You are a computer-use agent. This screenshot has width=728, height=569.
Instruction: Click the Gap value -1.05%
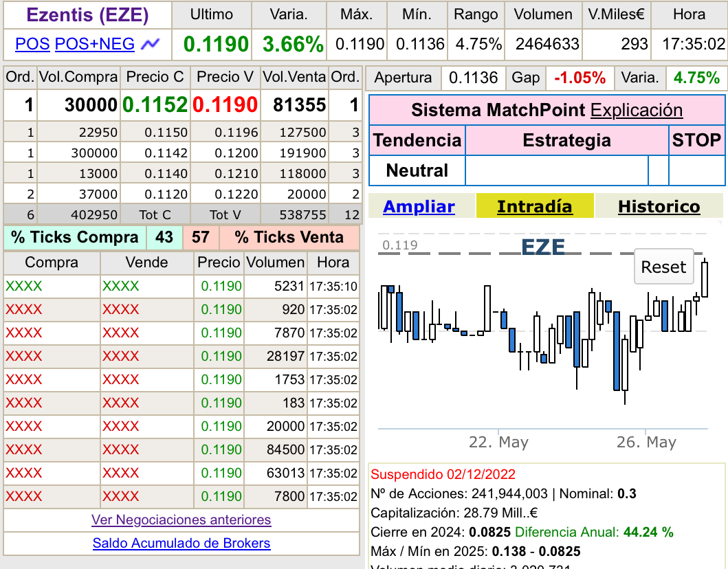(580, 78)
